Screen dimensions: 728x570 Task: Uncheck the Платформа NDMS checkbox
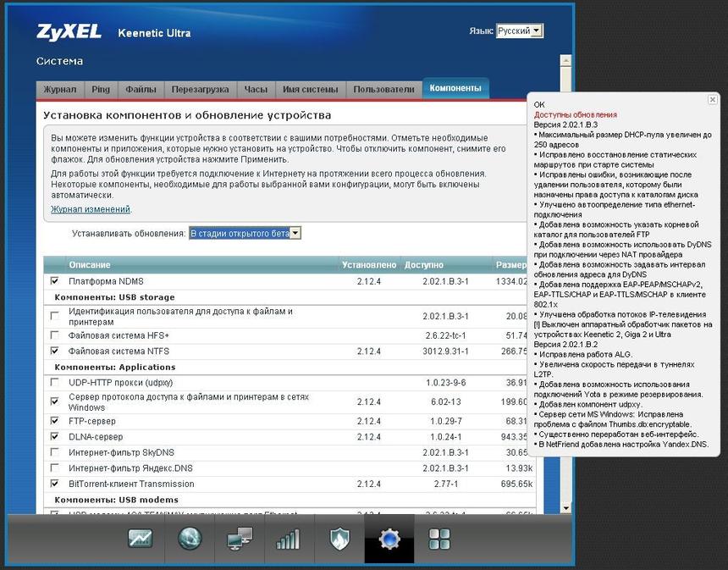[x=55, y=280]
